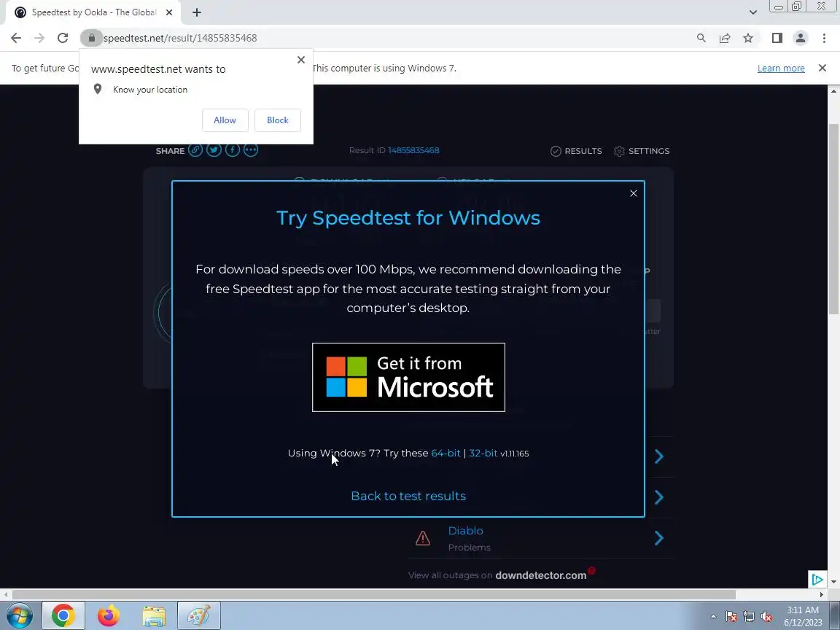The image size is (840, 630).
Task: Show hidden system tray icons
Action: pyautogui.click(x=713, y=617)
